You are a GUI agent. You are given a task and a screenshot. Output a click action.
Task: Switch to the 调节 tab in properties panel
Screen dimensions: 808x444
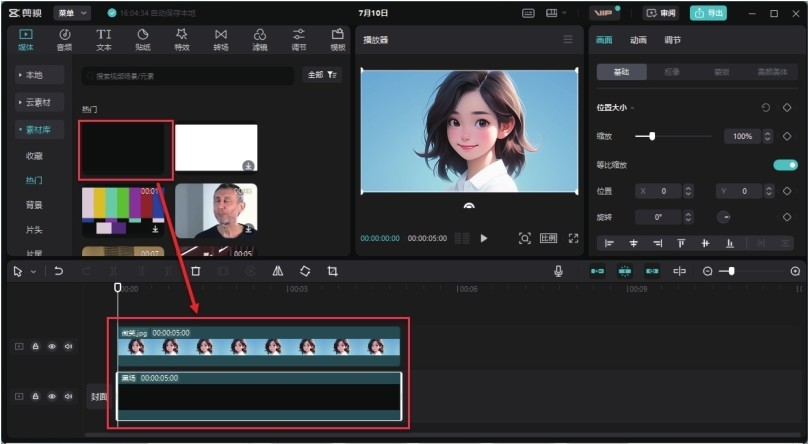672,40
